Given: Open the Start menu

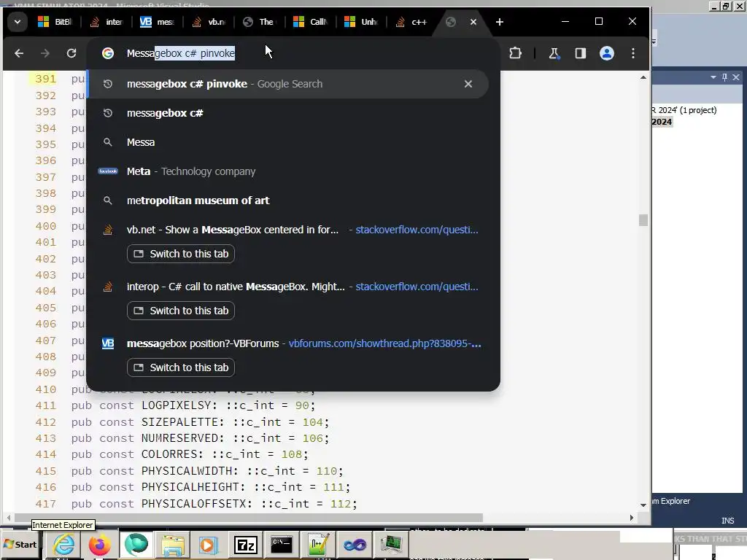Looking at the screenshot, I should pyautogui.click(x=20, y=545).
